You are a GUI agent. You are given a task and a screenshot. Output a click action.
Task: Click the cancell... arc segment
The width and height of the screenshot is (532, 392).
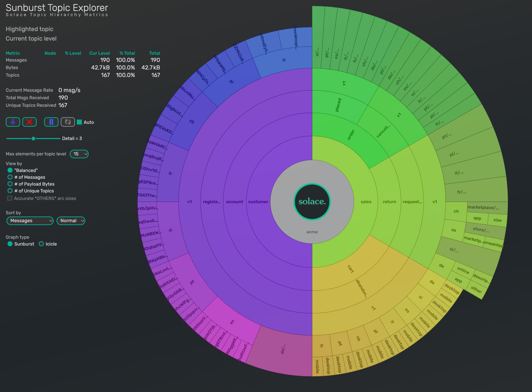coord(383,131)
